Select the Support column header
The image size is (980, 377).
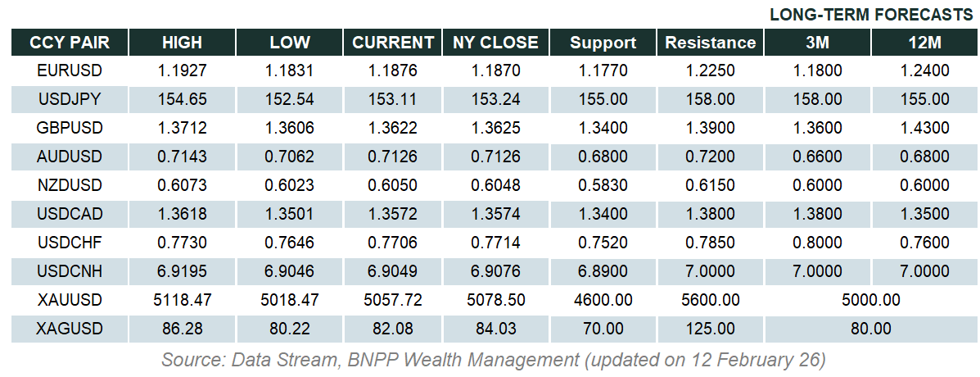point(603,43)
